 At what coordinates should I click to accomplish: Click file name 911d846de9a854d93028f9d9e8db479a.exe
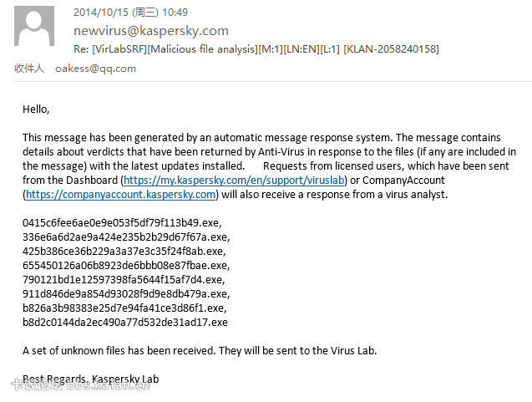click(x=126, y=293)
